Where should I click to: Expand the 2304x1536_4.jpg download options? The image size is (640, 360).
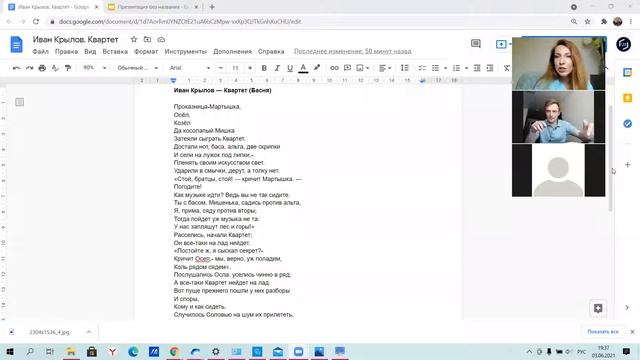(89, 332)
